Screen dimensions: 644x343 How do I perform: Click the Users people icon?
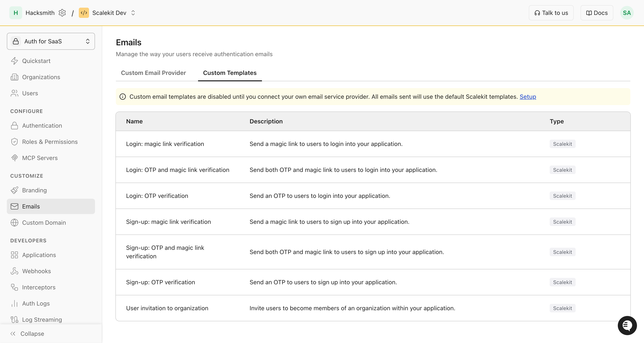(14, 93)
